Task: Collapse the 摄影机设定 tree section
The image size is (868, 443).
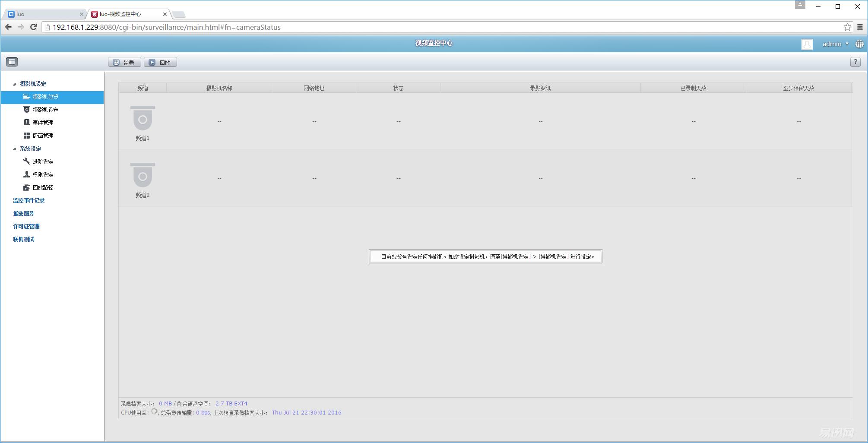Action: 14,84
